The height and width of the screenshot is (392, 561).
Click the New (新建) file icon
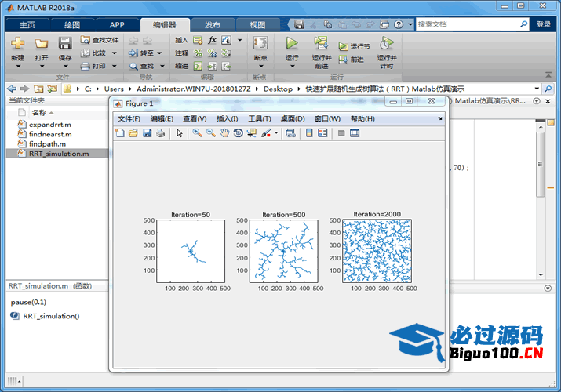17,43
